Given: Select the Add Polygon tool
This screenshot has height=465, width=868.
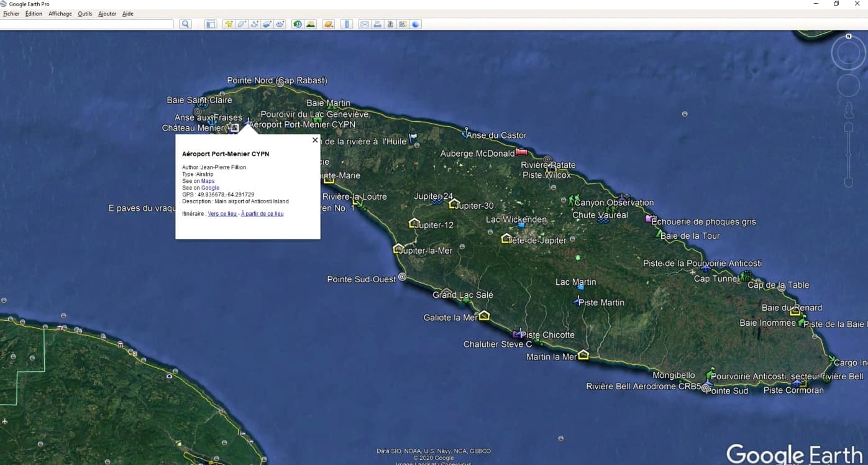Looking at the screenshot, I should (x=242, y=24).
